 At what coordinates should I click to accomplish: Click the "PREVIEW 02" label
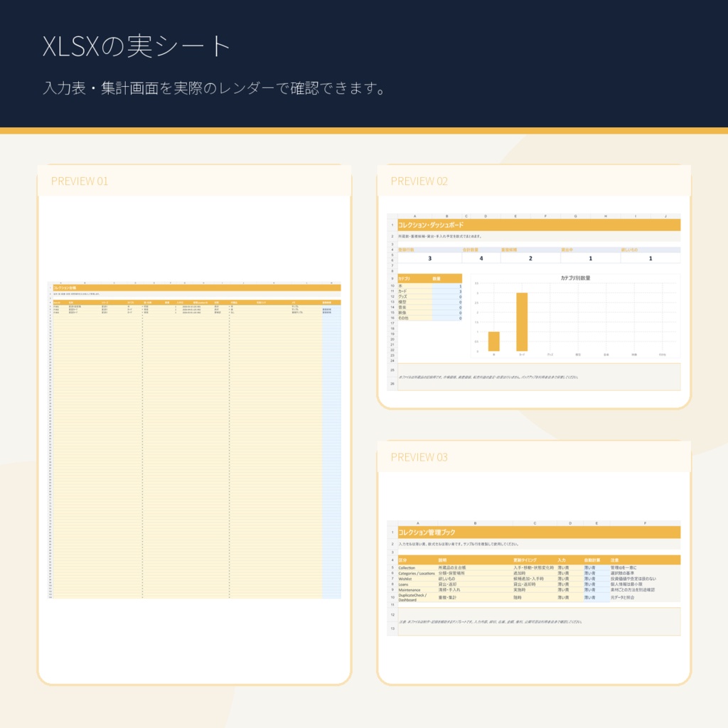pos(419,181)
